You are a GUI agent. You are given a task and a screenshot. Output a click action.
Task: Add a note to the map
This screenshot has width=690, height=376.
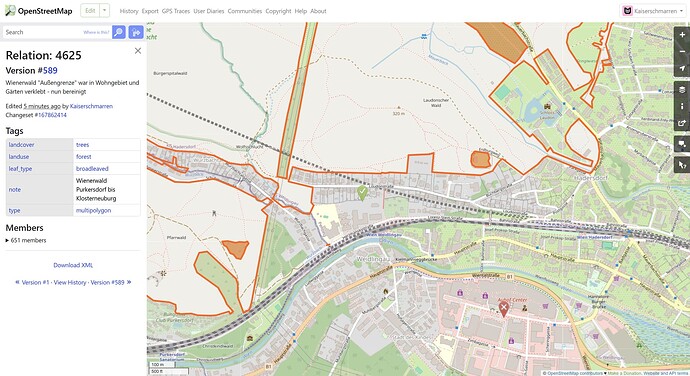682,144
